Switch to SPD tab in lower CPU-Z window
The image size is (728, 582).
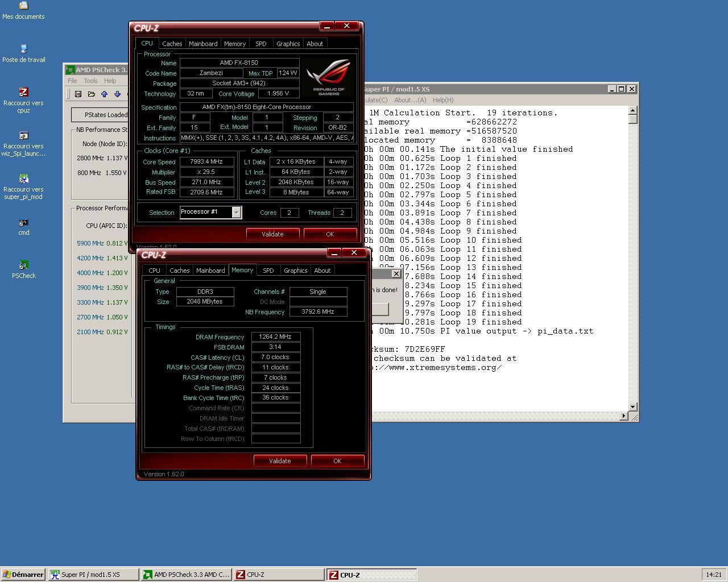tap(268, 271)
